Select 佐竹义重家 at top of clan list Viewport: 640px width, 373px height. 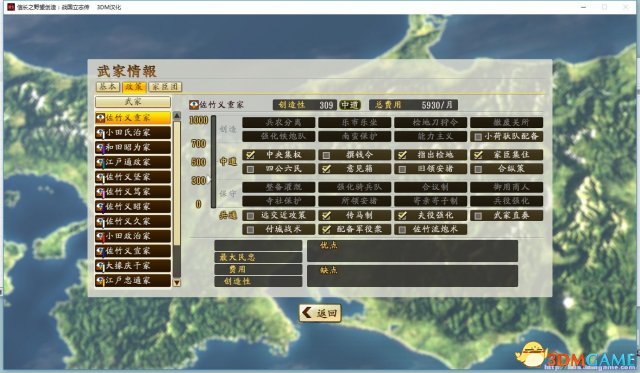pos(133,118)
